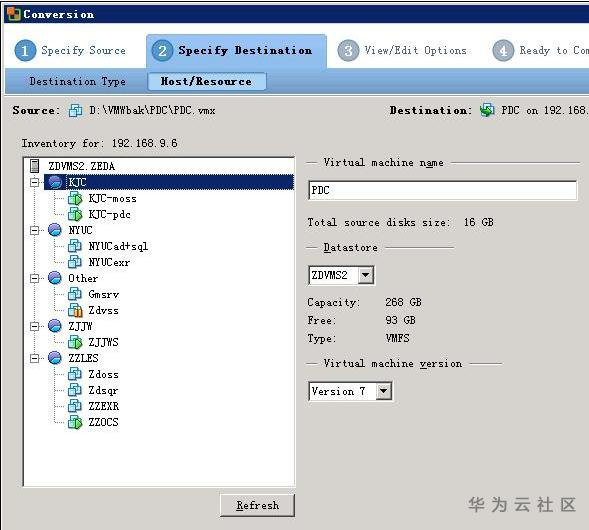Click the Other resource pool icon
589x530 pixels.
coord(55,278)
